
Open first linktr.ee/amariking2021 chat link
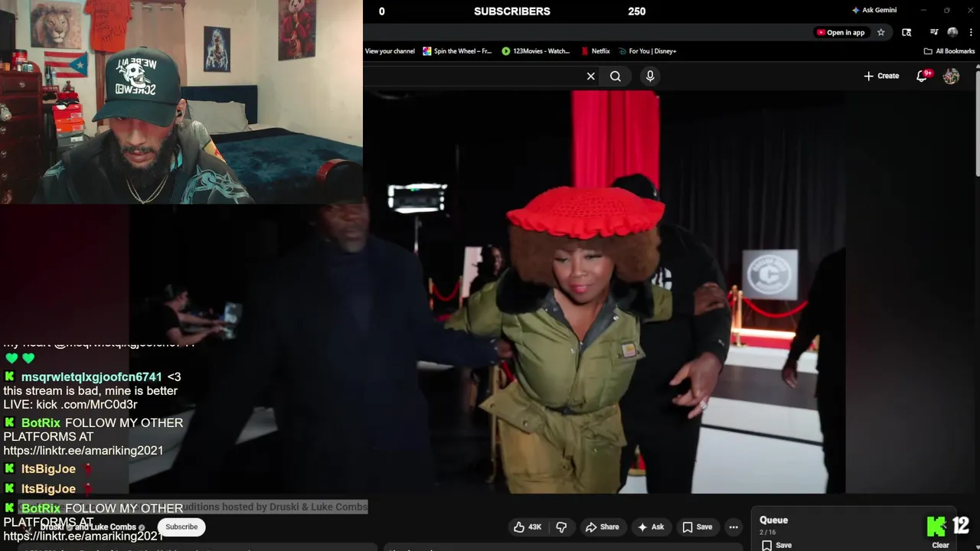coord(83,451)
